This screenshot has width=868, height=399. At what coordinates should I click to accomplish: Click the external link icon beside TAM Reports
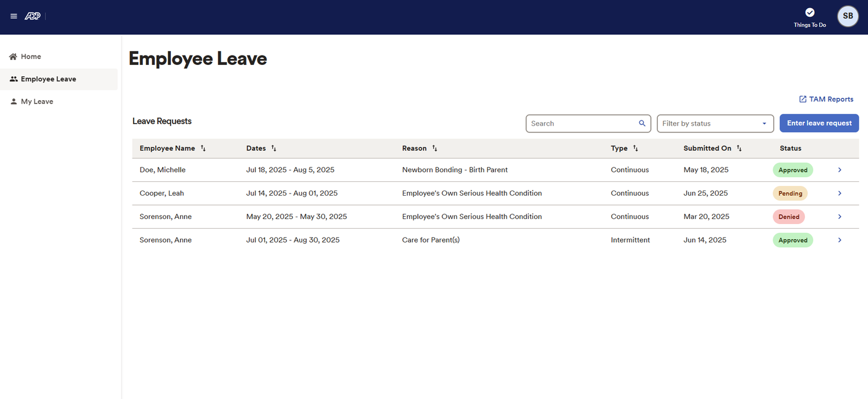pyautogui.click(x=801, y=98)
